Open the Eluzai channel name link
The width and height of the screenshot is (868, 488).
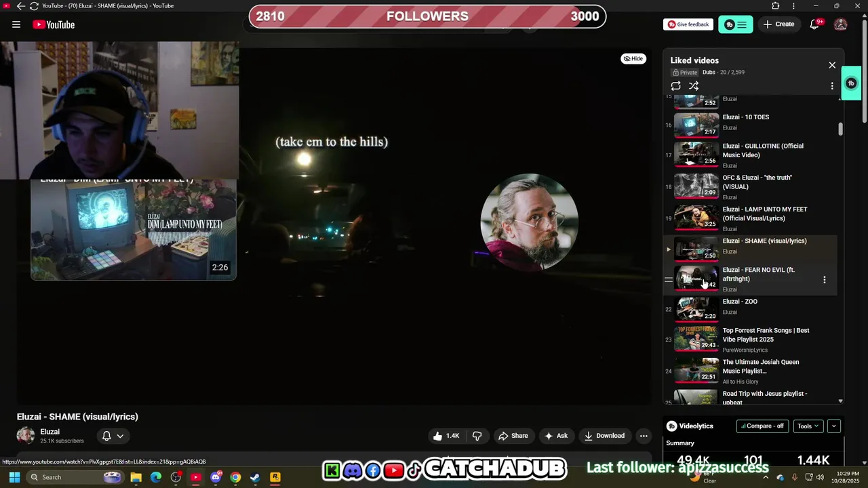(x=50, y=432)
